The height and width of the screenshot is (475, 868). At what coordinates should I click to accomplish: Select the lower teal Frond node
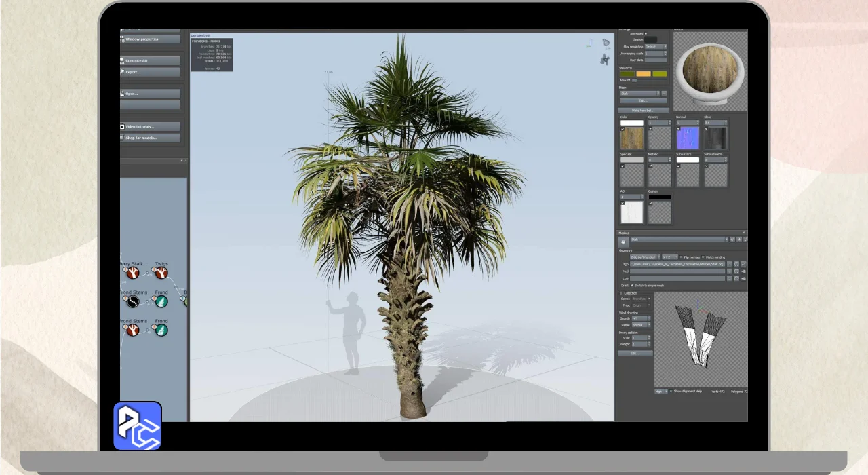coord(161,330)
